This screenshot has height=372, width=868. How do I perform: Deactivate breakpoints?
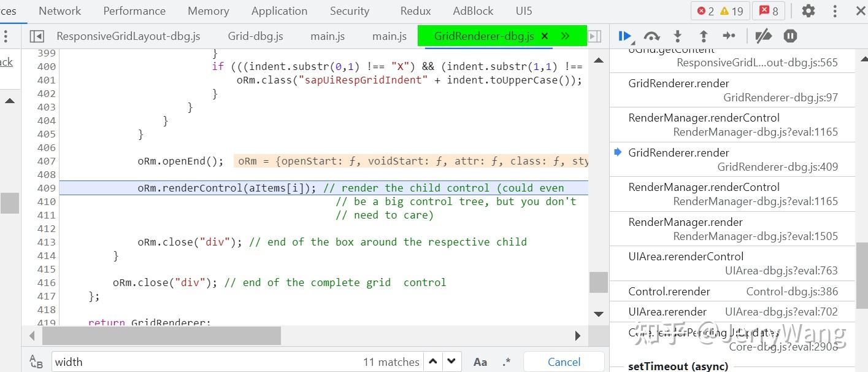[x=763, y=36]
